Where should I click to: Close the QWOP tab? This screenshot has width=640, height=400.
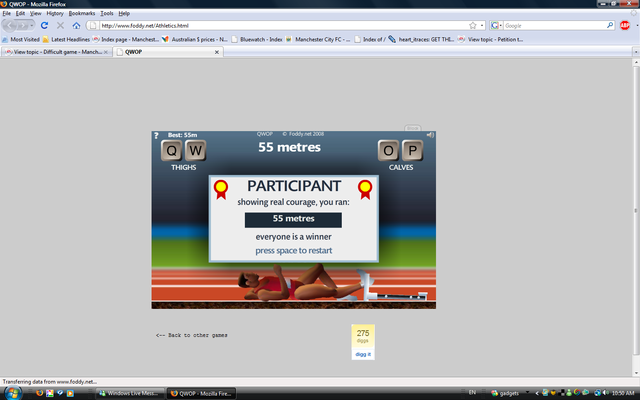217,52
